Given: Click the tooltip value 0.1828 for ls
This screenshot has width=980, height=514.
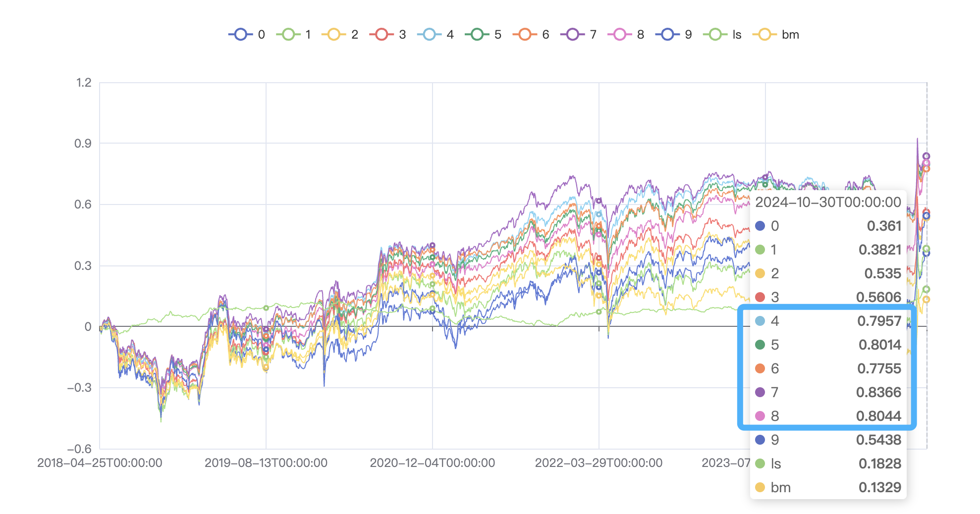Looking at the screenshot, I should 879,463.
